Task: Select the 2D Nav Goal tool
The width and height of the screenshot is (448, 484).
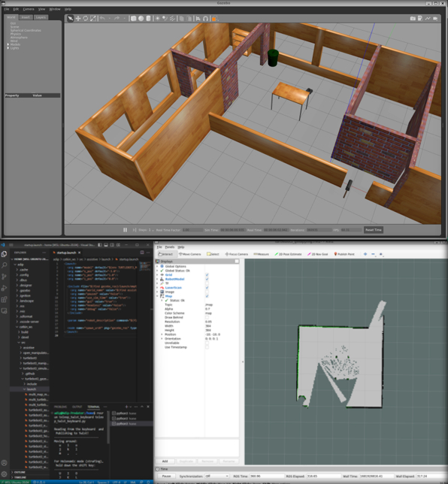Action: click(318, 254)
